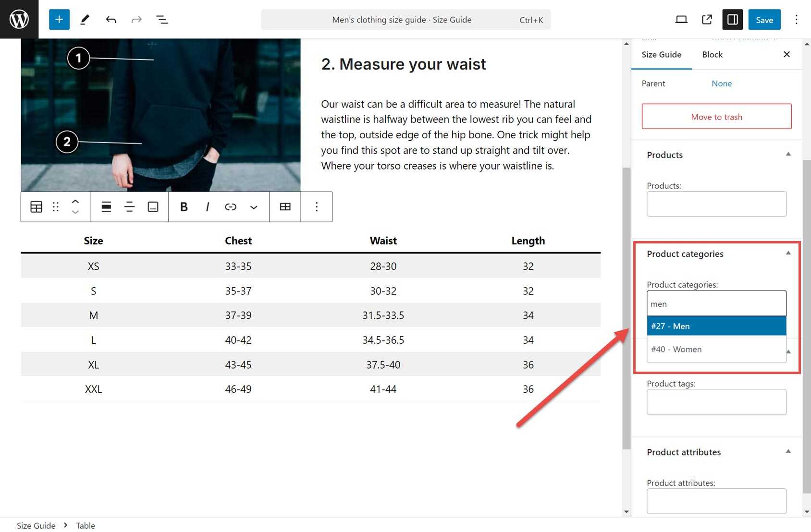
Task: Click the Product tags input field
Action: click(716, 402)
